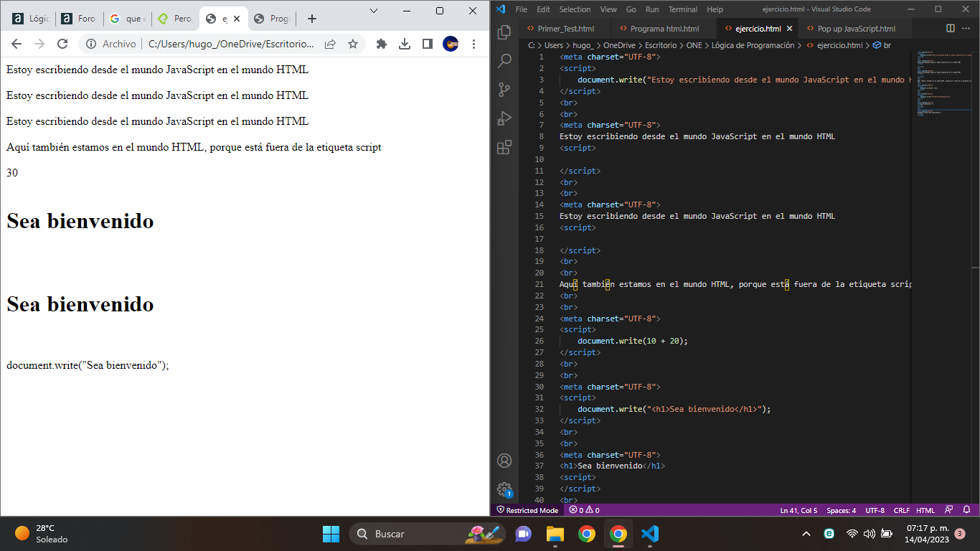Open Windows Start menu
Viewport: 980px width, 551px height.
(x=331, y=534)
